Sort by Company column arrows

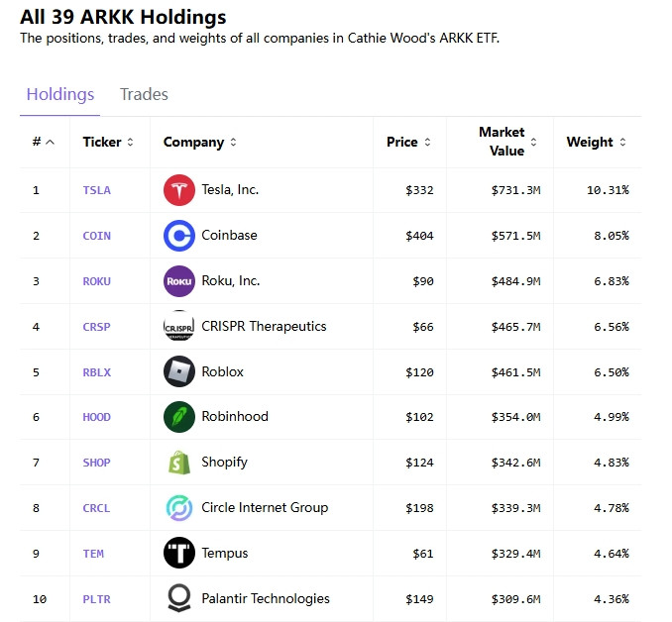[233, 143]
